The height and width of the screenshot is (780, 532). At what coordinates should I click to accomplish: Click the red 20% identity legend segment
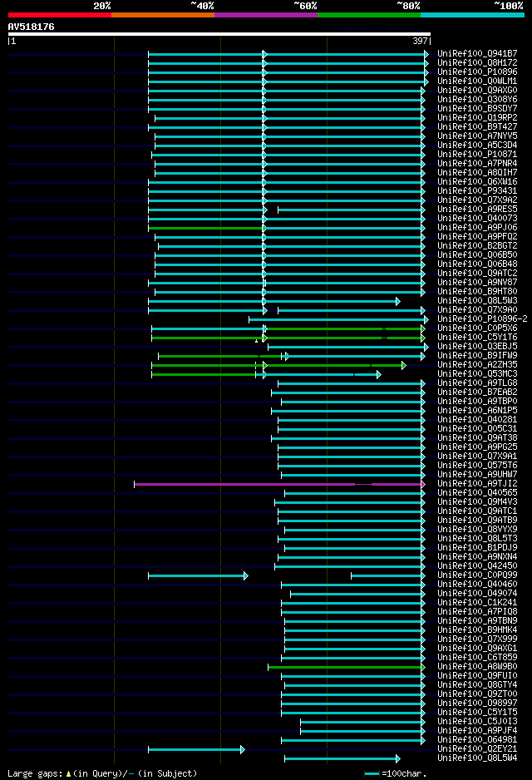[x=60, y=15]
